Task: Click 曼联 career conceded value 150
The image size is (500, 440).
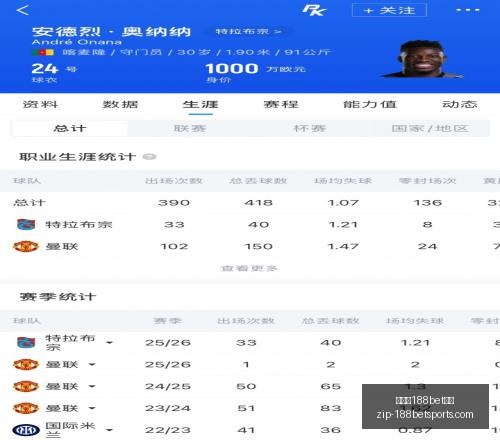Action: pyautogui.click(x=258, y=246)
